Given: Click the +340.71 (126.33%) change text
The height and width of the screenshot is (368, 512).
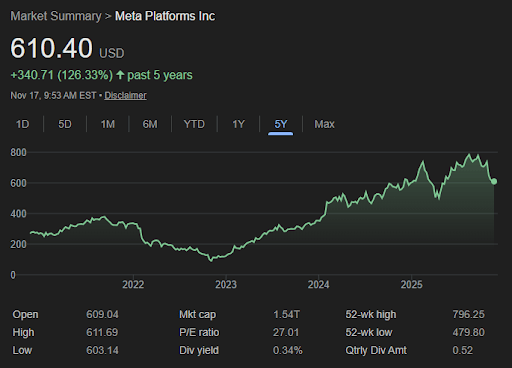Looking at the screenshot, I should (x=62, y=75).
